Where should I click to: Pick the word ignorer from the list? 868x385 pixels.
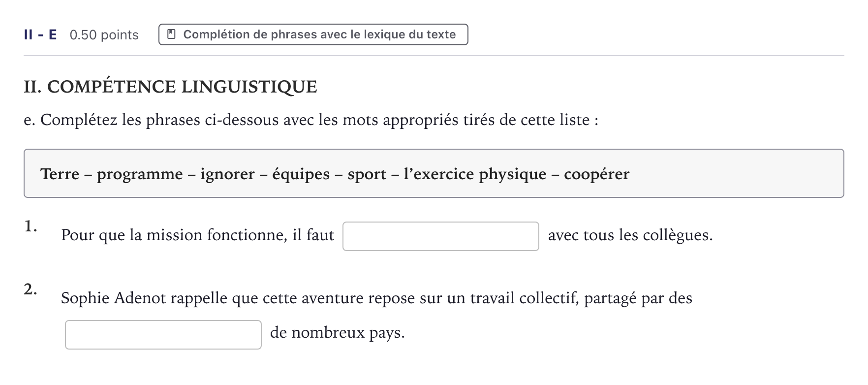[227, 174]
